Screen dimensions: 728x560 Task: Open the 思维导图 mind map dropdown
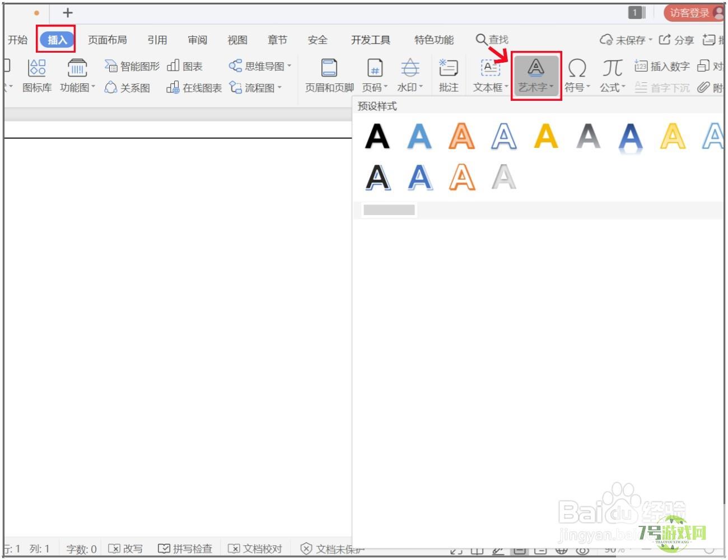click(x=260, y=66)
